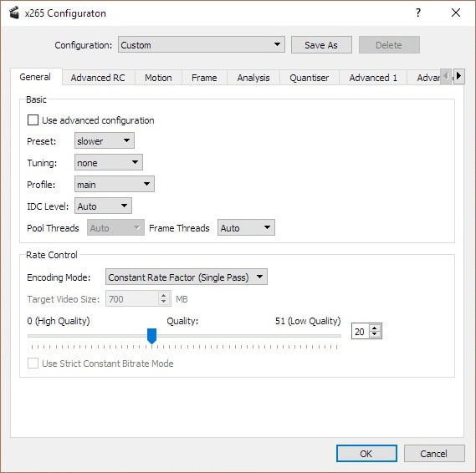Screen dimensions: 476x473
Task: Switch to the General tab
Action: click(x=35, y=77)
